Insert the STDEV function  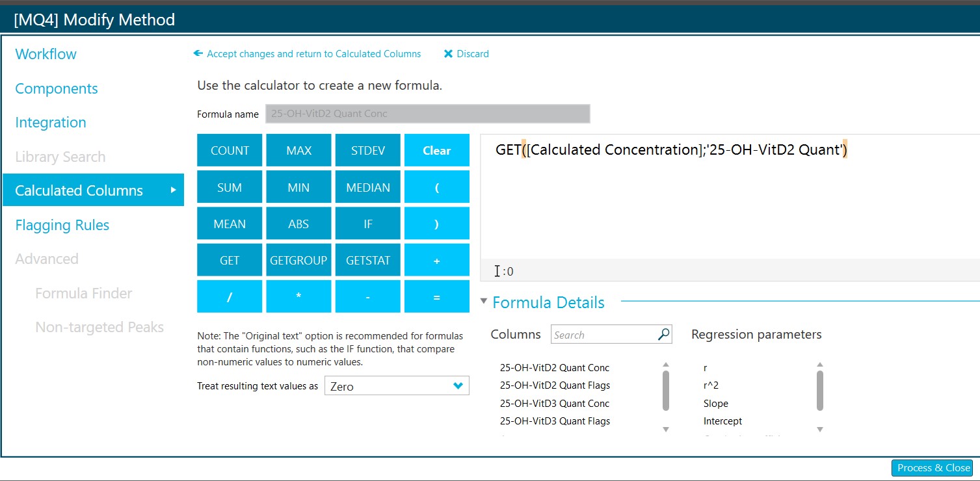click(x=368, y=150)
